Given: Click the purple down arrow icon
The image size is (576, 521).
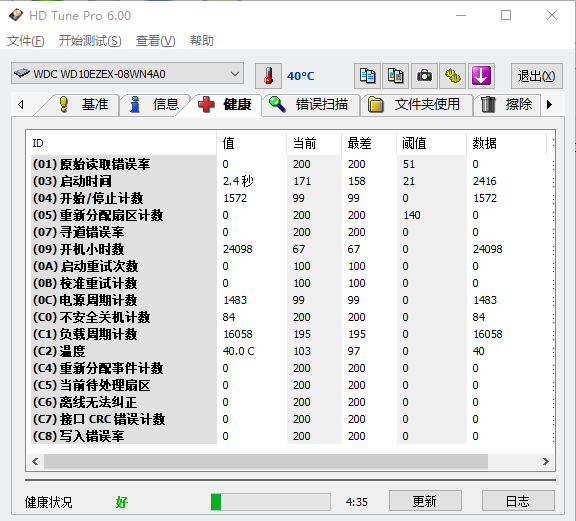Looking at the screenshot, I should (481, 76).
